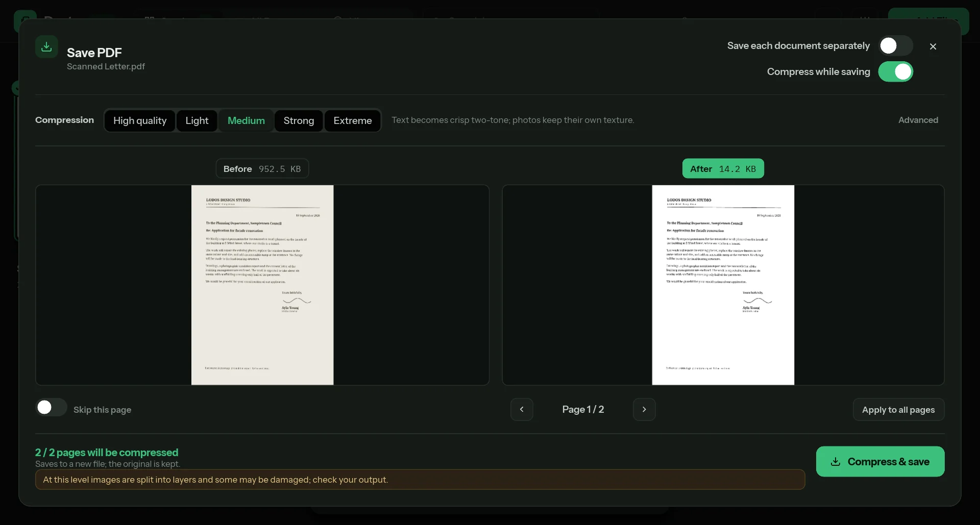
Task: Select High quality compression level
Action: (140, 121)
